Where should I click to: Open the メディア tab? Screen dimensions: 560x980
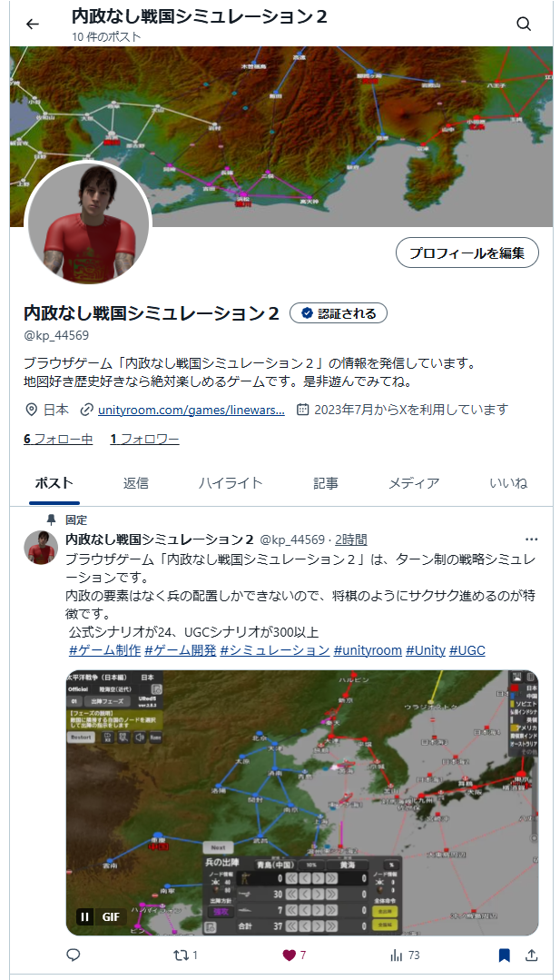point(414,483)
